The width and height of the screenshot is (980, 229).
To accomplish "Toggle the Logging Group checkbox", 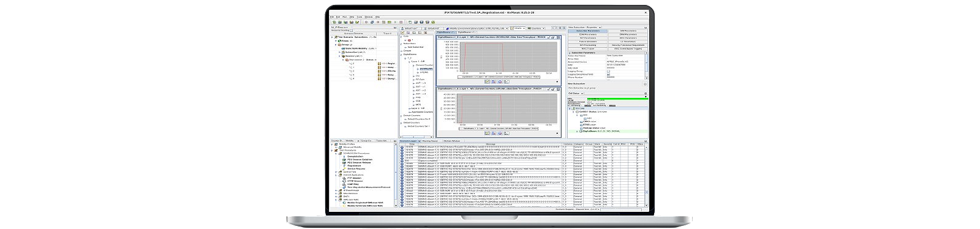I will (609, 71).
